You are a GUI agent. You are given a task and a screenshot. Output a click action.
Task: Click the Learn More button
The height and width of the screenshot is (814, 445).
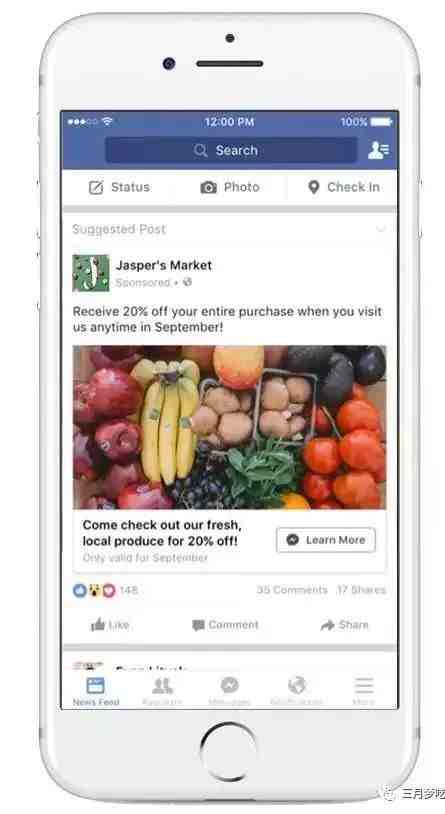(326, 540)
